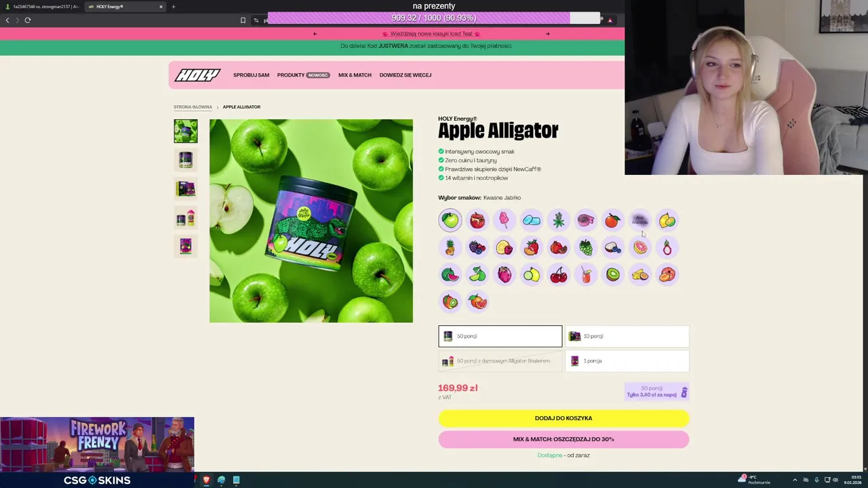The height and width of the screenshot is (488, 868).
Task: Select the kiwi flavor icon
Action: 613,274
